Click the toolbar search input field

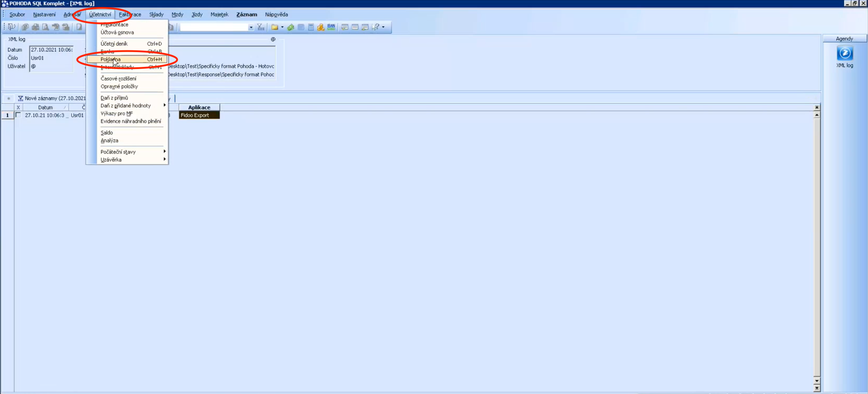(x=214, y=27)
